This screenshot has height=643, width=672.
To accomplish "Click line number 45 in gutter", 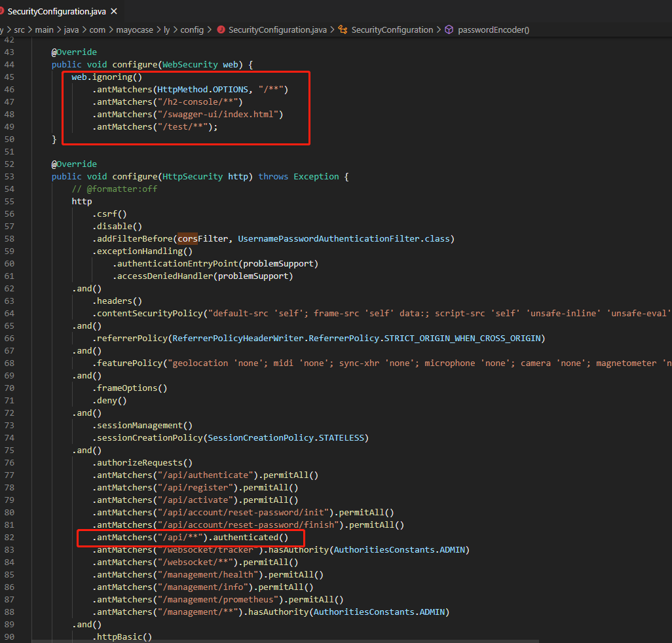I will point(9,77).
